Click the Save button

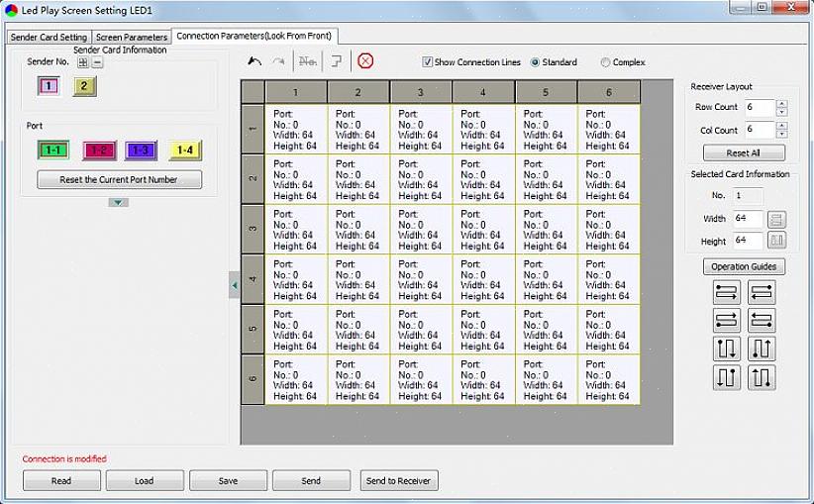click(x=228, y=480)
